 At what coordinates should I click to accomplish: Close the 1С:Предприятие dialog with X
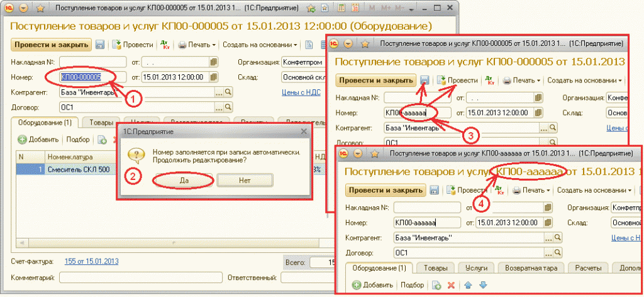pos(304,132)
